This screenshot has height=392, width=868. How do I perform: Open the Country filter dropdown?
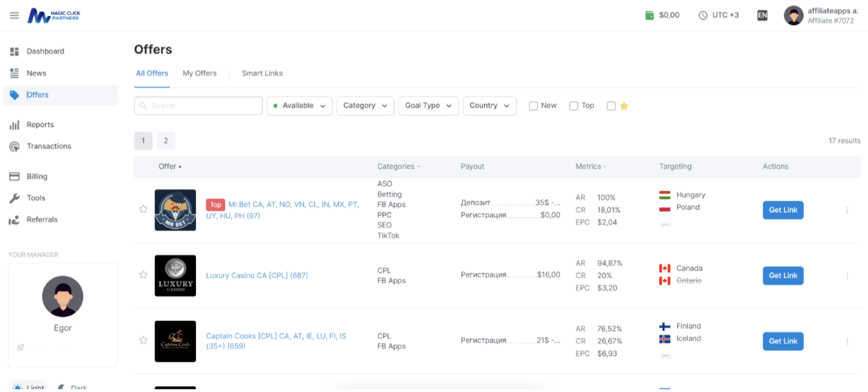[x=489, y=106]
